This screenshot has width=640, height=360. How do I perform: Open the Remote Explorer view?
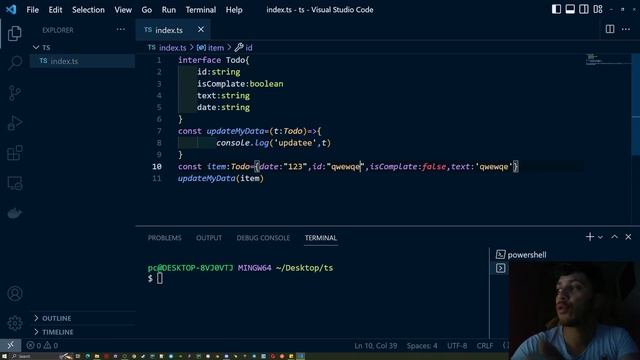pyautogui.click(x=15, y=183)
